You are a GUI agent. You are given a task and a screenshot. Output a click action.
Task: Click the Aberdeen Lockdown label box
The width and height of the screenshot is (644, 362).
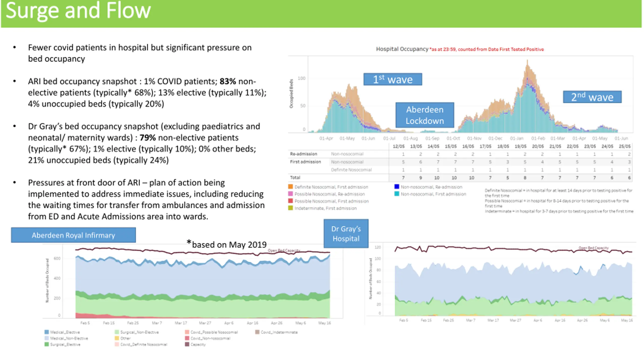(425, 115)
